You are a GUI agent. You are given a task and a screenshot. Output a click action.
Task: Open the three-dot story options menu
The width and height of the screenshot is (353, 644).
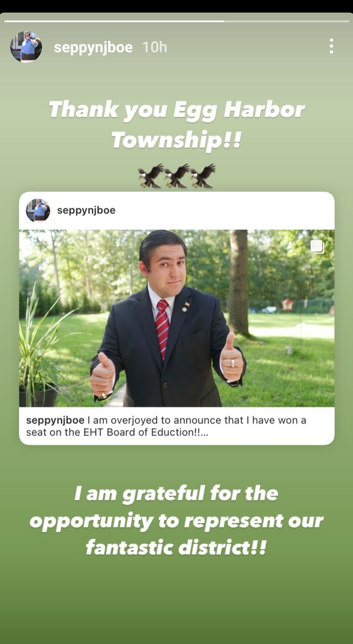(331, 46)
